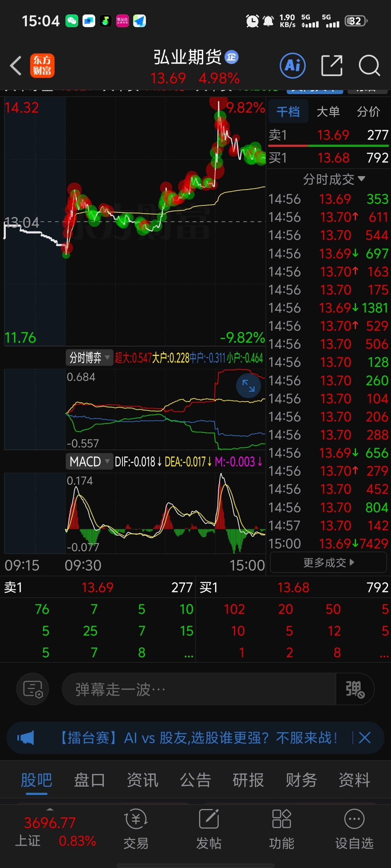Viewport: 391px width, 868px height.
Task: Tap 更多成交 to see more trades
Action: 329,562
